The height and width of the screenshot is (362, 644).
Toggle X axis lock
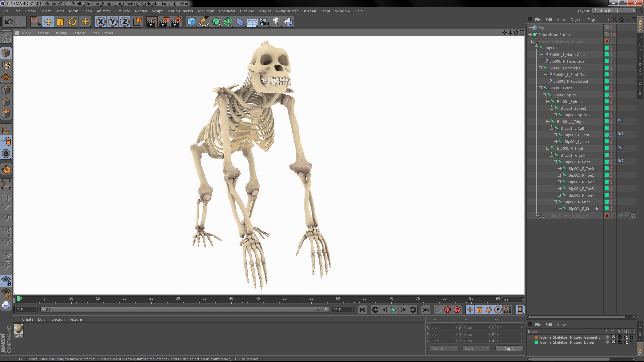(x=100, y=22)
